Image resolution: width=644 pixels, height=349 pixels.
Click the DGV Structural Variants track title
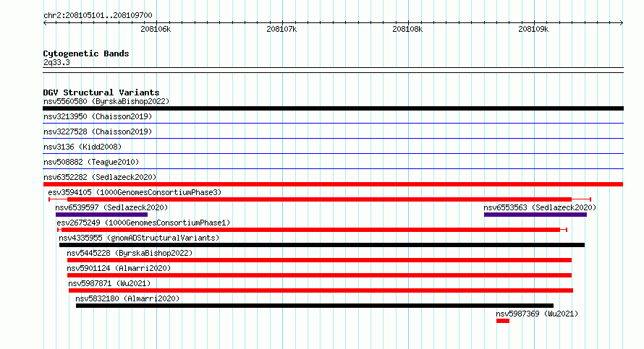pos(101,92)
